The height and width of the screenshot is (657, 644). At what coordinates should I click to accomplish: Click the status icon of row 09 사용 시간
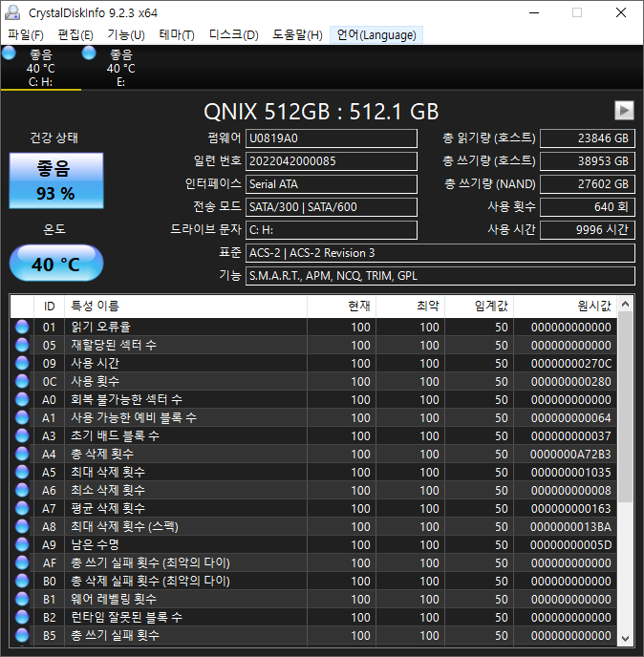[22, 363]
